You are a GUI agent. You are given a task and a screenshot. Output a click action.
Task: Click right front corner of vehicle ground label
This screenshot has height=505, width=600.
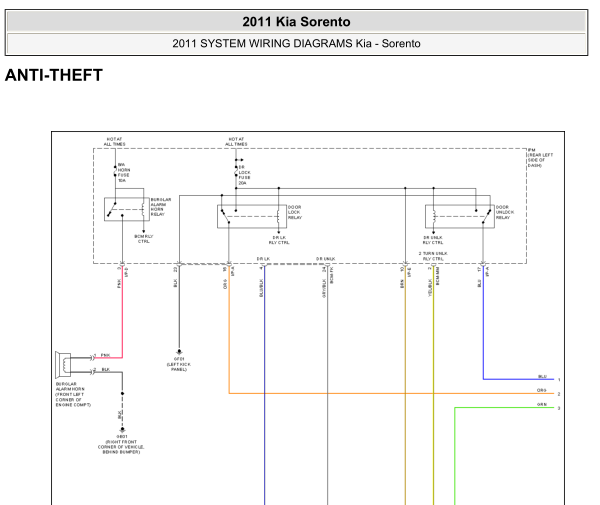[121, 444]
